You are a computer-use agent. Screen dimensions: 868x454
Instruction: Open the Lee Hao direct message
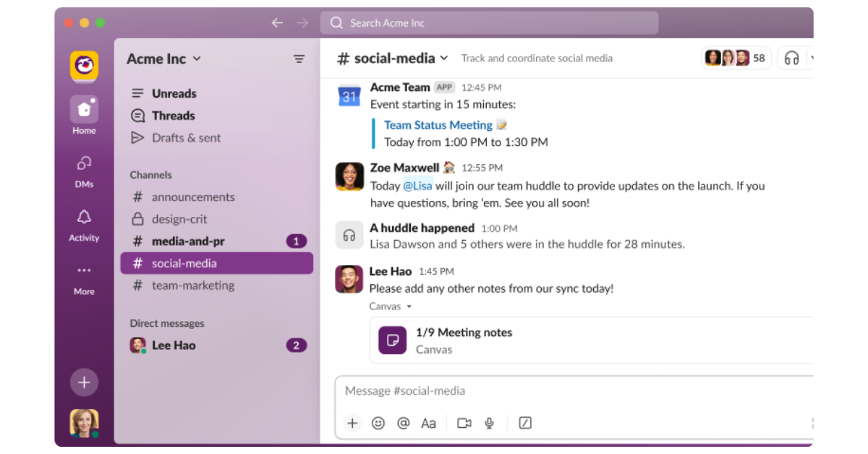(217, 346)
